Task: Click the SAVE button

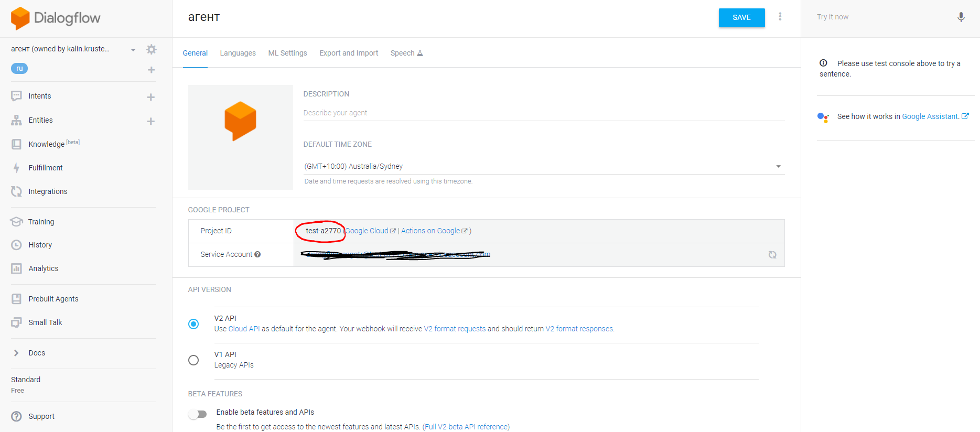Action: pos(741,17)
